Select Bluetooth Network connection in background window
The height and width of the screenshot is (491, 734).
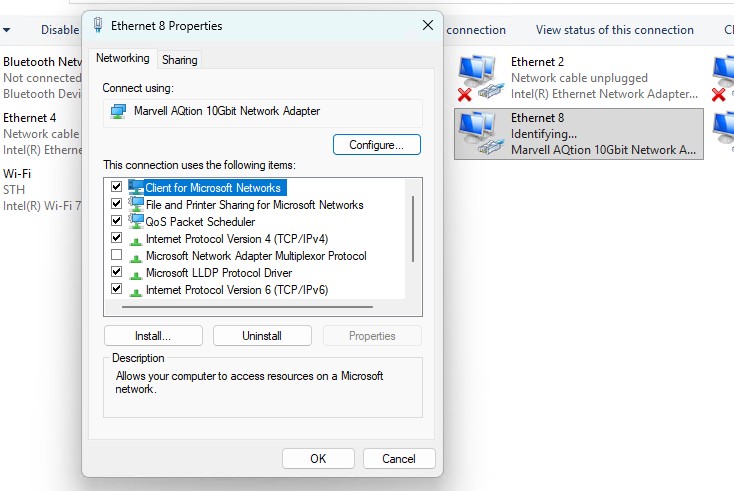tap(42, 78)
